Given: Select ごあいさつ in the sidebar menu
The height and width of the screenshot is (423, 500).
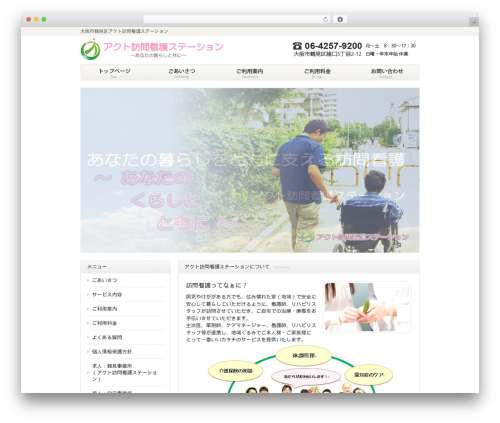Looking at the screenshot, I should click(x=105, y=280).
